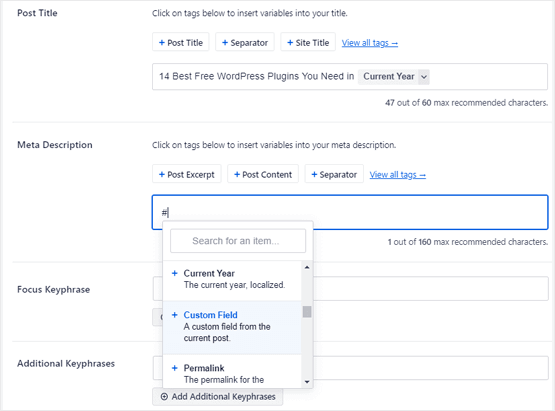Screen dimensions: 555x411
Task: Click plus icon next to Current Year item
Action: [174, 273]
